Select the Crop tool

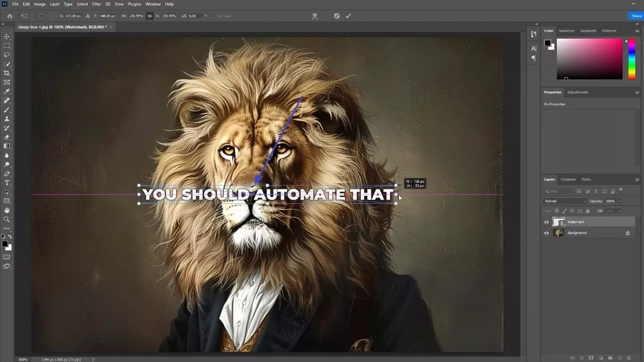click(x=7, y=73)
